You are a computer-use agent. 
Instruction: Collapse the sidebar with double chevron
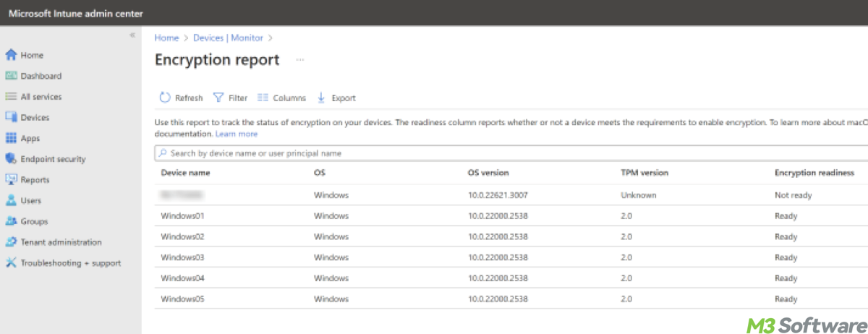click(132, 35)
